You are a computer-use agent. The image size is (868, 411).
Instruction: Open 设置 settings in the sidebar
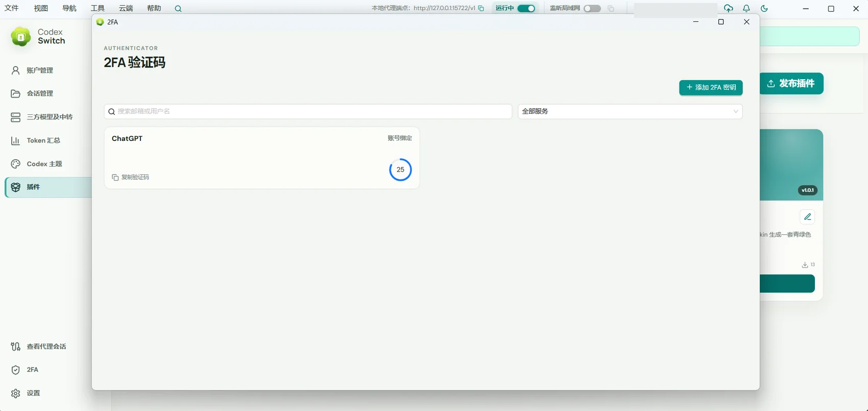point(48,393)
